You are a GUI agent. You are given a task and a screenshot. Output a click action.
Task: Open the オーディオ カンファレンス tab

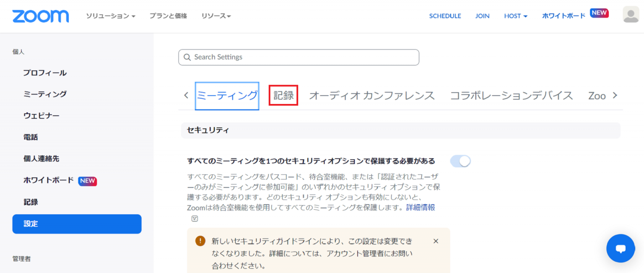tap(371, 95)
